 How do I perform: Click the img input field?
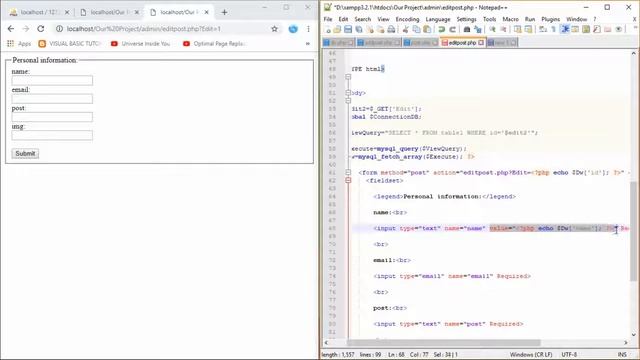[x=52, y=136]
